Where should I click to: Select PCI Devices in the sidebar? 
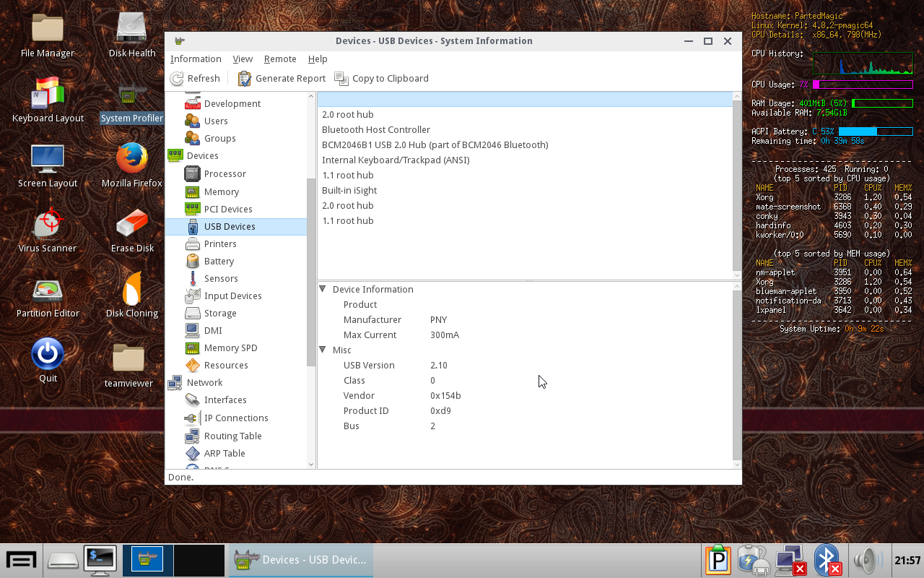click(227, 209)
